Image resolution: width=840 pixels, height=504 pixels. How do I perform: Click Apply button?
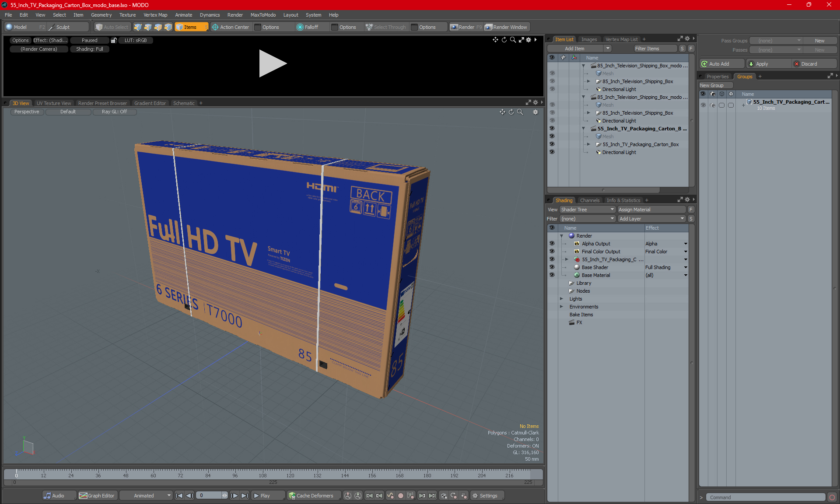tap(769, 64)
